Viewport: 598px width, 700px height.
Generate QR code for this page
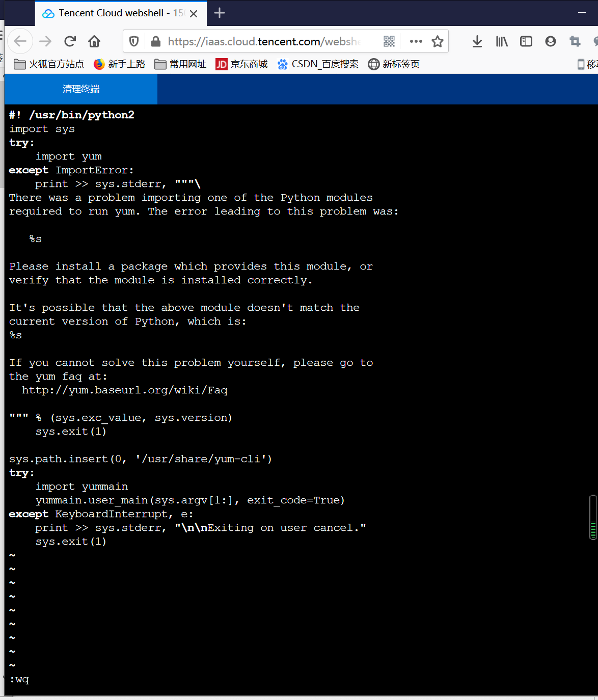pyautogui.click(x=389, y=41)
